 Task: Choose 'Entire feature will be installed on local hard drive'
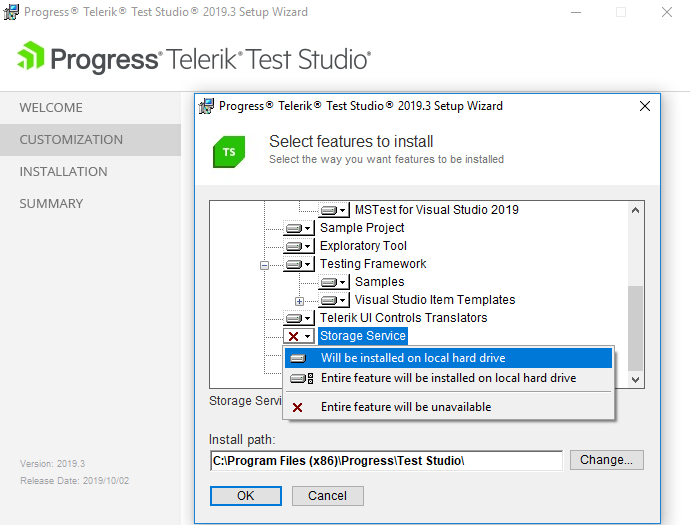click(448, 378)
